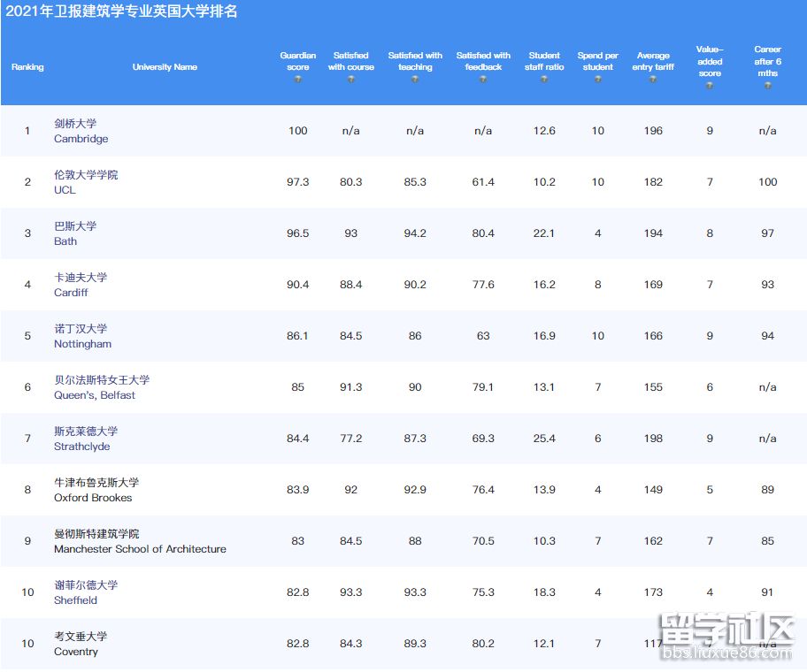Click Manchester School entry tariff 162
Viewport: 807px width, 672px height.
[653, 541]
